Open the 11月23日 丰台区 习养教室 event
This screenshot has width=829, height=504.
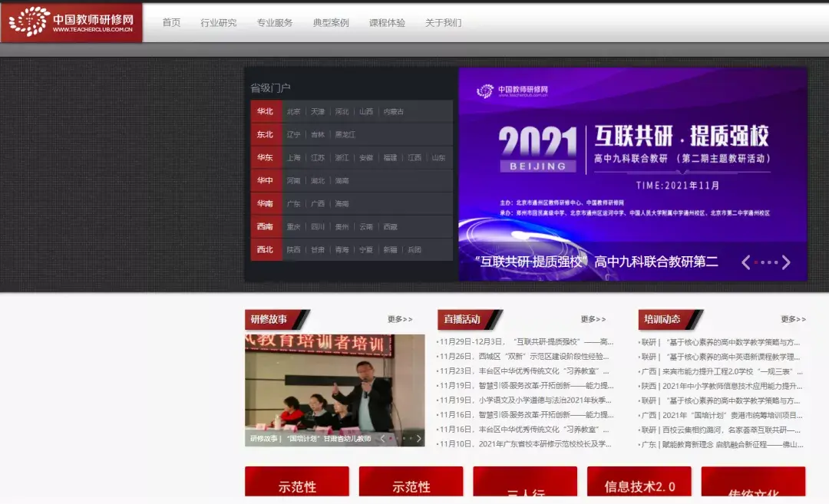(x=523, y=371)
